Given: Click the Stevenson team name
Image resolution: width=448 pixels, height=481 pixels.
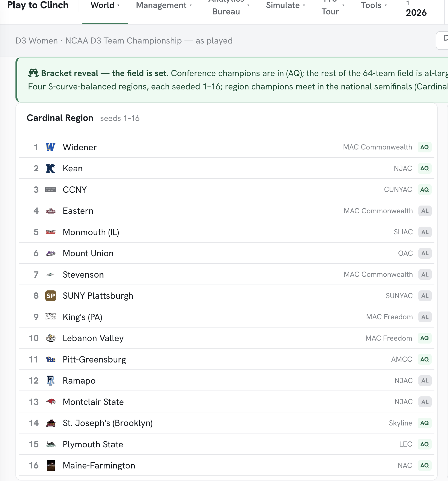Looking at the screenshot, I should pos(83,274).
